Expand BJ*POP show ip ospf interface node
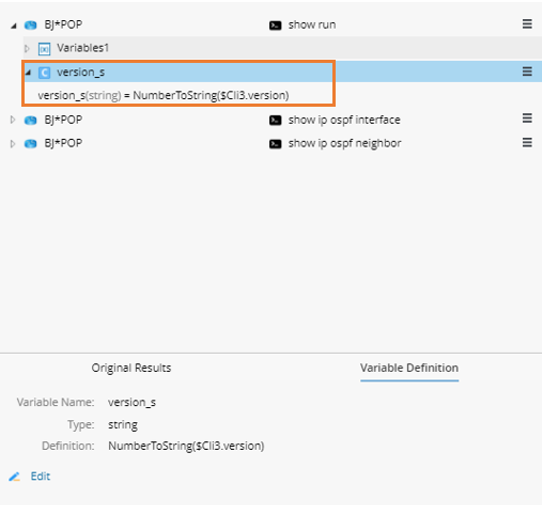The width and height of the screenshot is (542, 505). click(x=13, y=120)
